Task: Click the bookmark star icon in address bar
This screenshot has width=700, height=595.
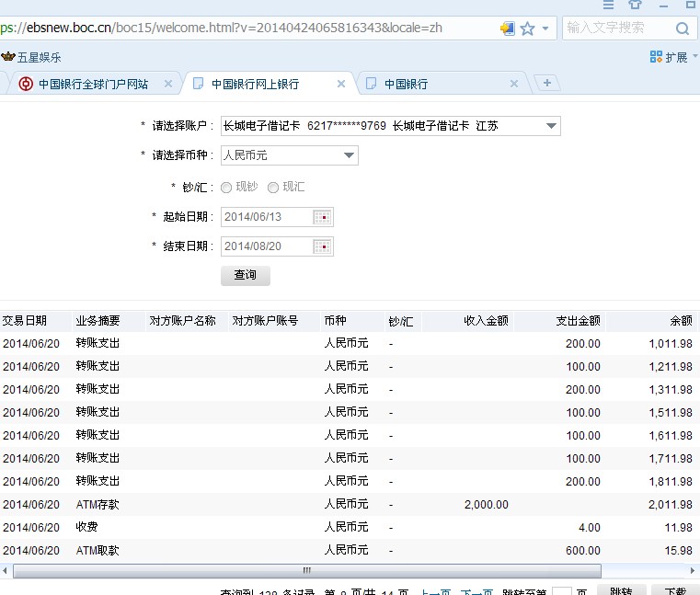Action: 527,29
